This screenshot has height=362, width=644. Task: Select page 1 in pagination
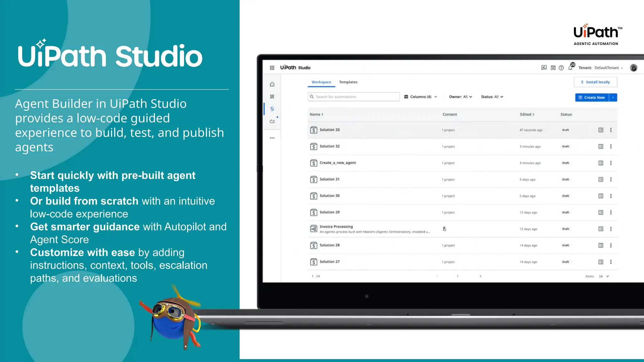tap(458, 277)
